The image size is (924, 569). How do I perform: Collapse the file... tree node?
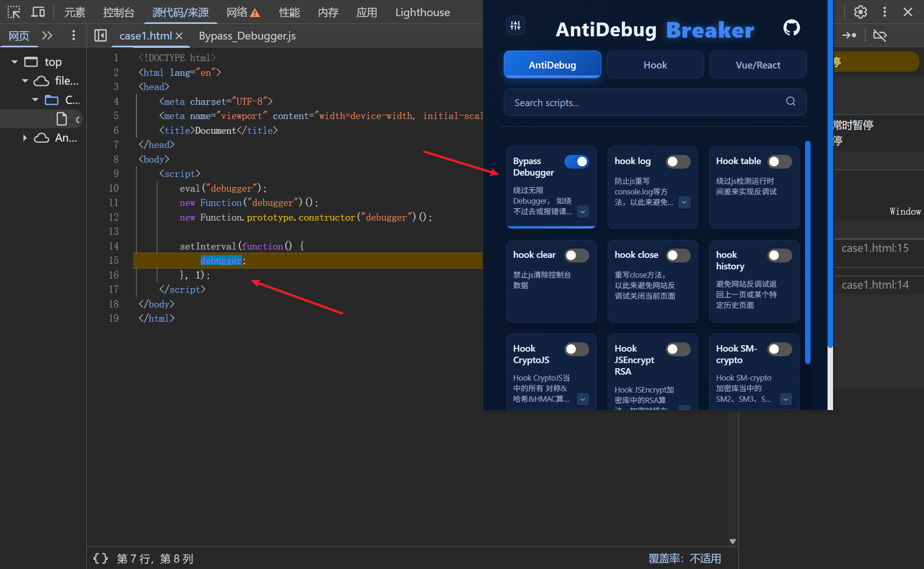(x=25, y=81)
